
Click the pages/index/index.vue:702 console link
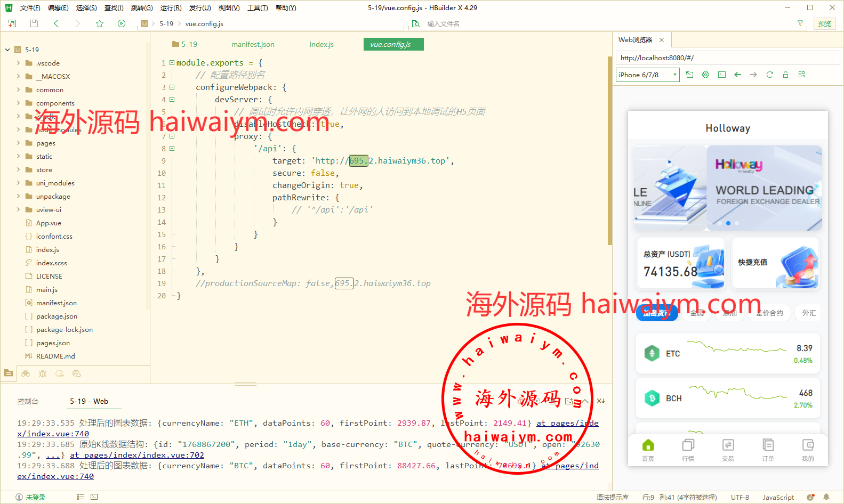click(x=137, y=455)
